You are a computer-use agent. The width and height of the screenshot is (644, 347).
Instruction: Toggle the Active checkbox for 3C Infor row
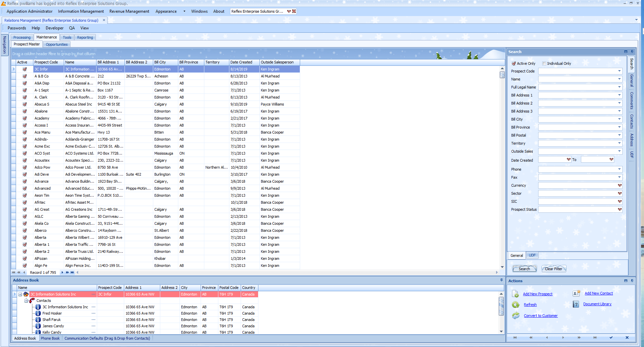(25, 69)
